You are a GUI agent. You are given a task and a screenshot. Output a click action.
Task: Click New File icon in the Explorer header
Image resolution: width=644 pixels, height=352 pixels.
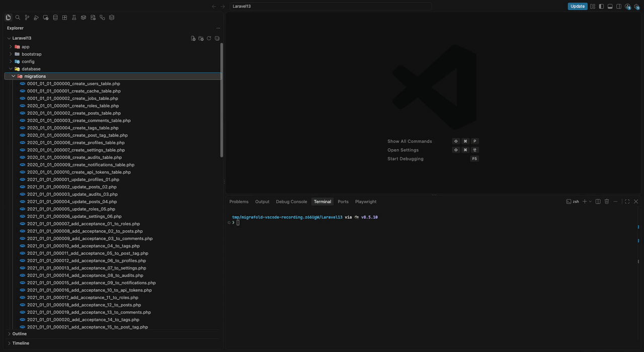pyautogui.click(x=193, y=38)
